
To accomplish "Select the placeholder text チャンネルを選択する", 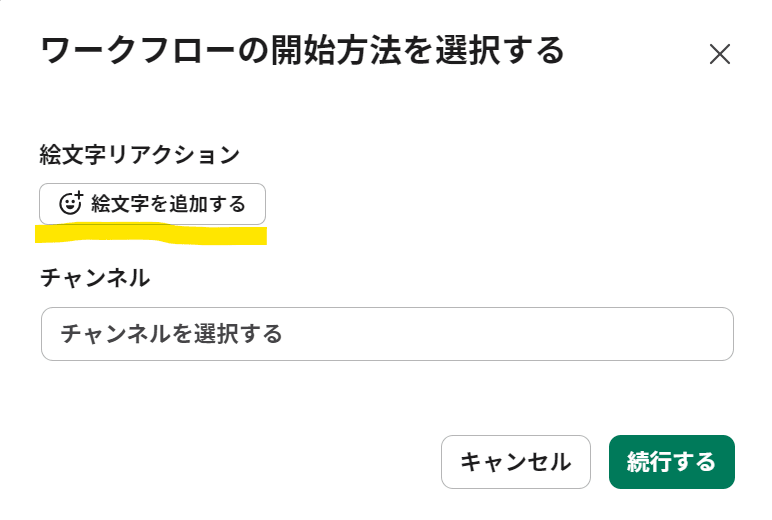I will tap(171, 334).
